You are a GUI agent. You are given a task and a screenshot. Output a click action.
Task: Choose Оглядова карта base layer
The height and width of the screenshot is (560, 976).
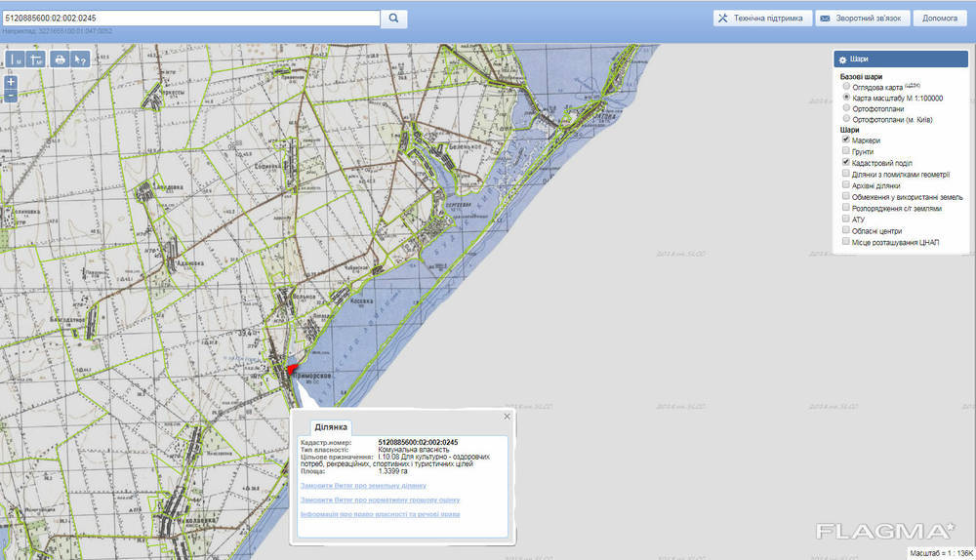point(845,87)
